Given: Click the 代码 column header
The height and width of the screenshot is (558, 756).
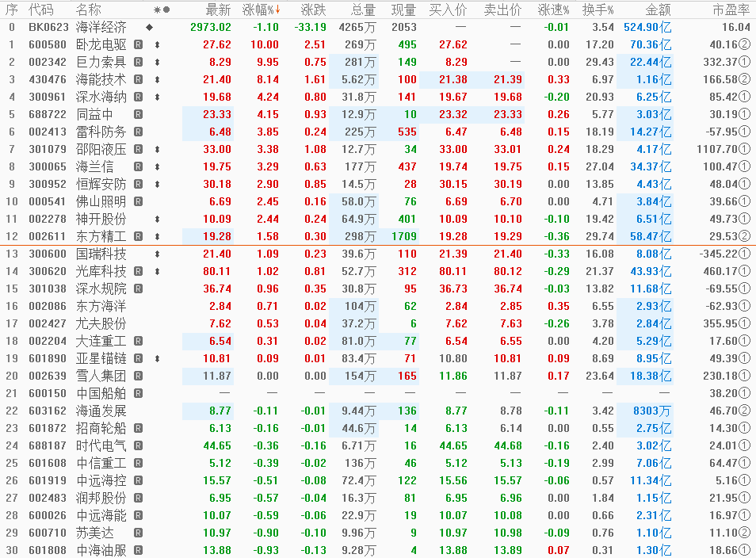Looking at the screenshot, I should coord(41,10).
